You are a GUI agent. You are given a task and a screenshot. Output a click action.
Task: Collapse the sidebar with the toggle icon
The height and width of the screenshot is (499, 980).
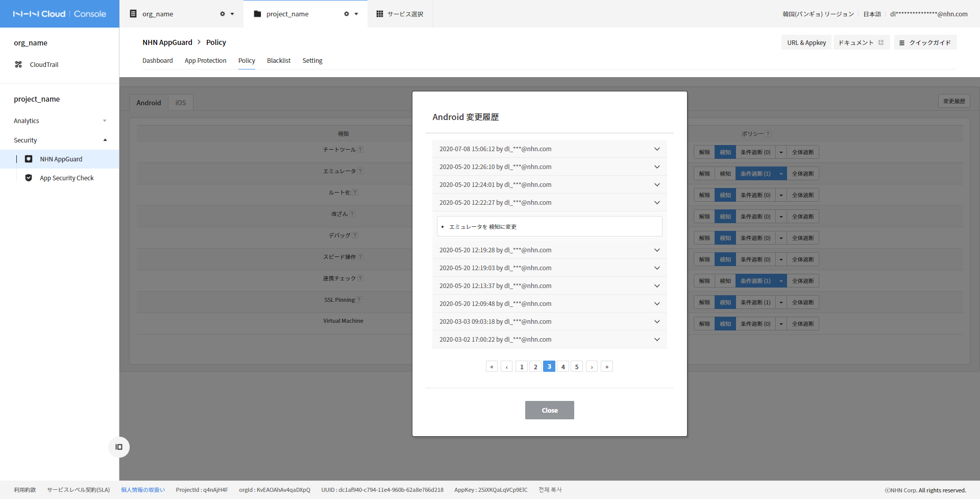pyautogui.click(x=119, y=447)
